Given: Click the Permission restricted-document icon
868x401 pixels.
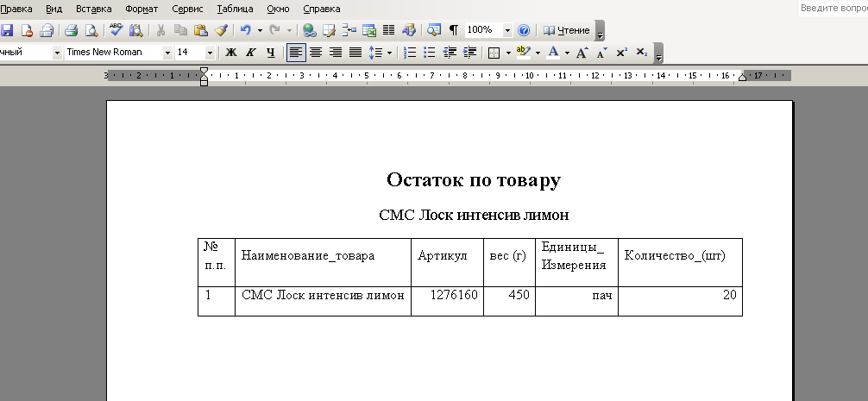Looking at the screenshot, I should click(27, 30).
